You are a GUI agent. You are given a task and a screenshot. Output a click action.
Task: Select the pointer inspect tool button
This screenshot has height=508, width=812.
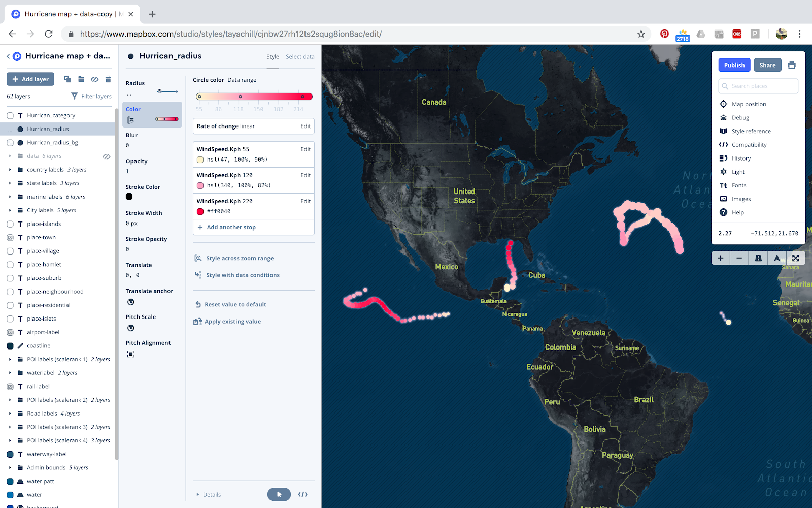(279, 494)
